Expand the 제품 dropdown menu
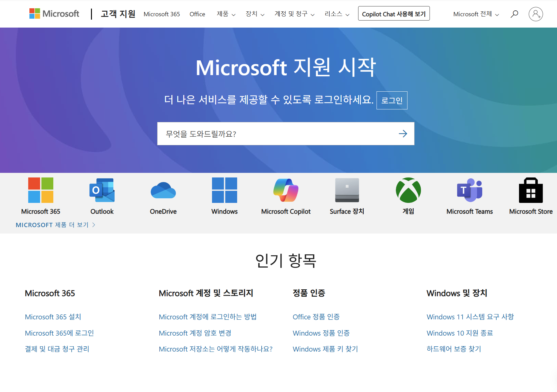The height and width of the screenshot is (392, 557). [226, 14]
